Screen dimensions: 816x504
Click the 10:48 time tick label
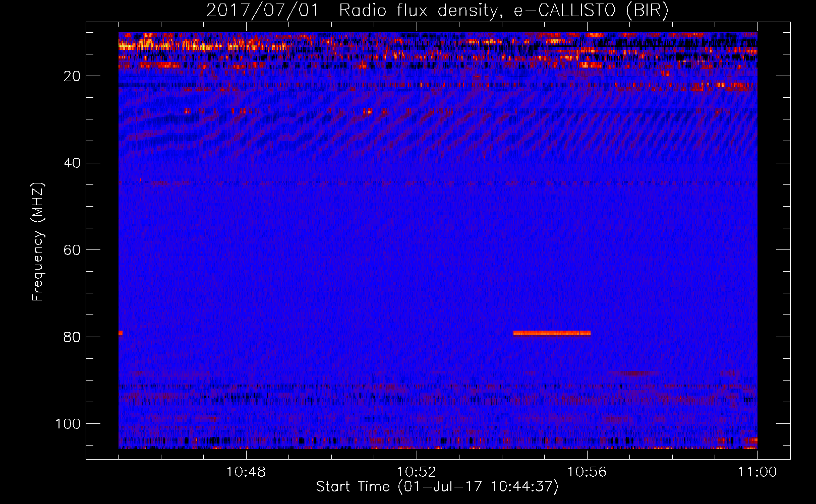(246, 472)
